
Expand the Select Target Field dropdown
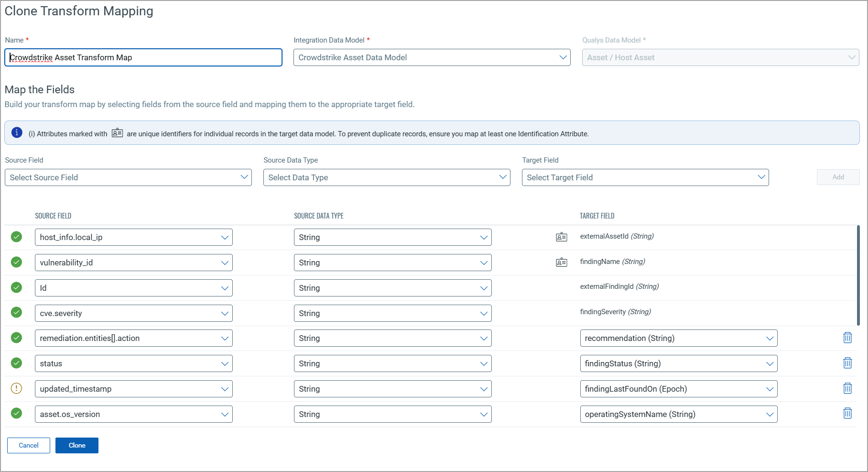pos(645,177)
